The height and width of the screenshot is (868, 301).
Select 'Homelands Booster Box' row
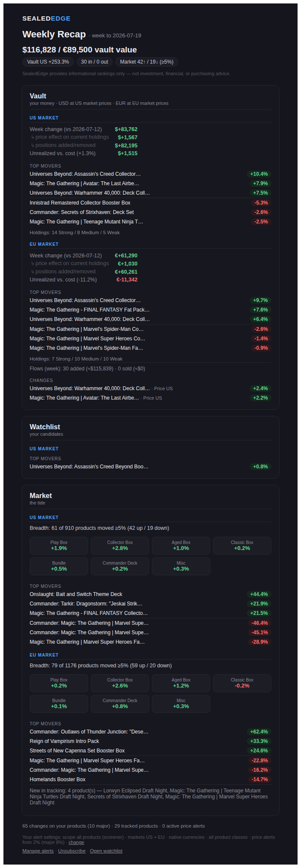[150, 779]
